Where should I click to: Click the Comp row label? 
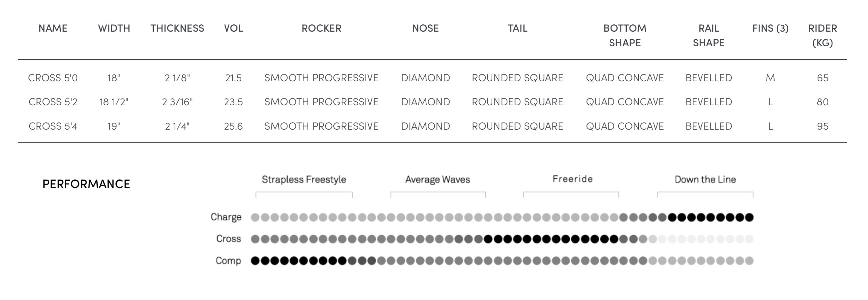coord(228,260)
